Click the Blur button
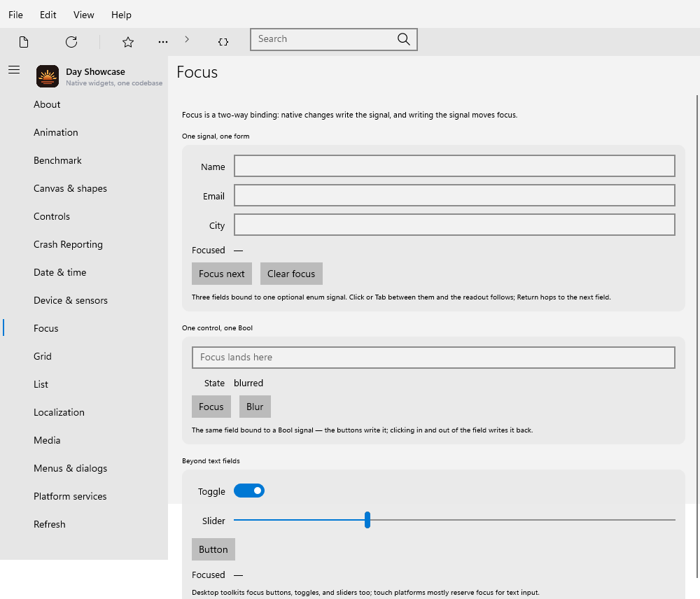The width and height of the screenshot is (700, 599). click(255, 407)
